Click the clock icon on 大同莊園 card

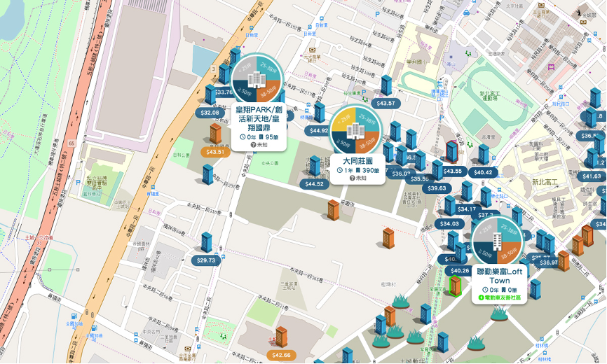pyautogui.click(x=339, y=170)
